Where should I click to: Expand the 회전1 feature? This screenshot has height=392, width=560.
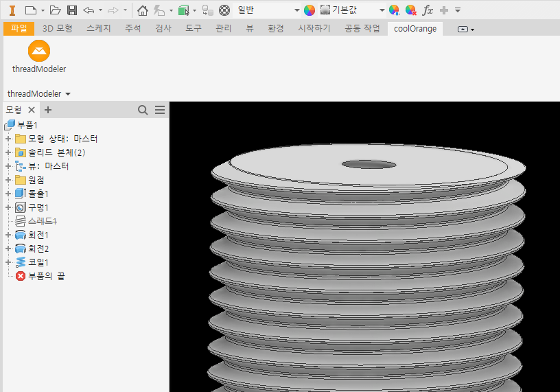[8, 235]
